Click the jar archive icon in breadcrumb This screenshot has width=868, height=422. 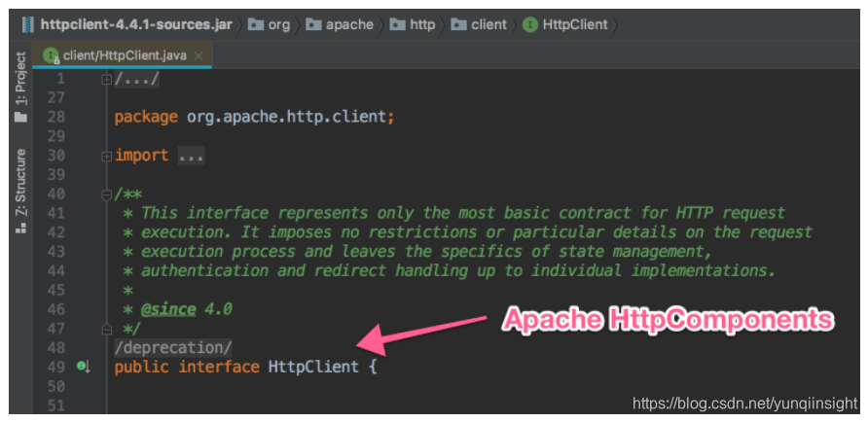pyautogui.click(x=27, y=25)
